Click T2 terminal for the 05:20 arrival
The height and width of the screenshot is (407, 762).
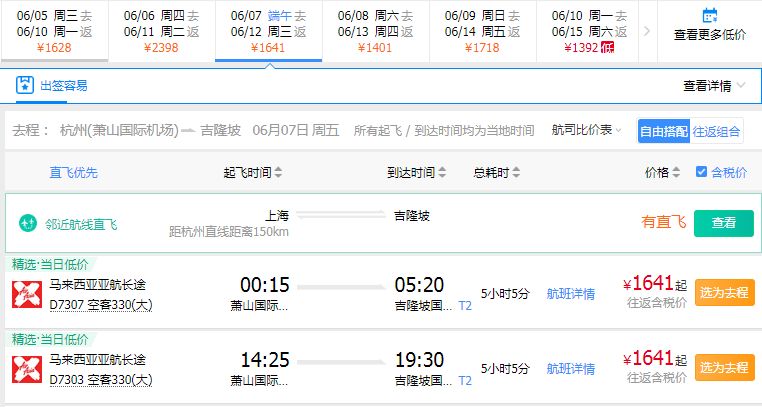click(x=465, y=305)
